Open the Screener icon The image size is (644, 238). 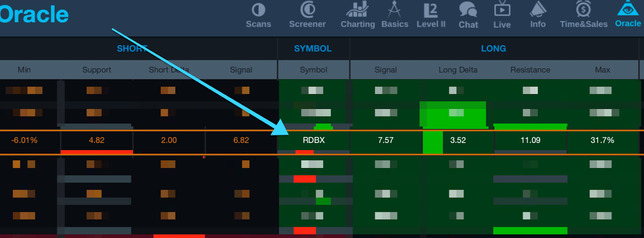pyautogui.click(x=308, y=10)
